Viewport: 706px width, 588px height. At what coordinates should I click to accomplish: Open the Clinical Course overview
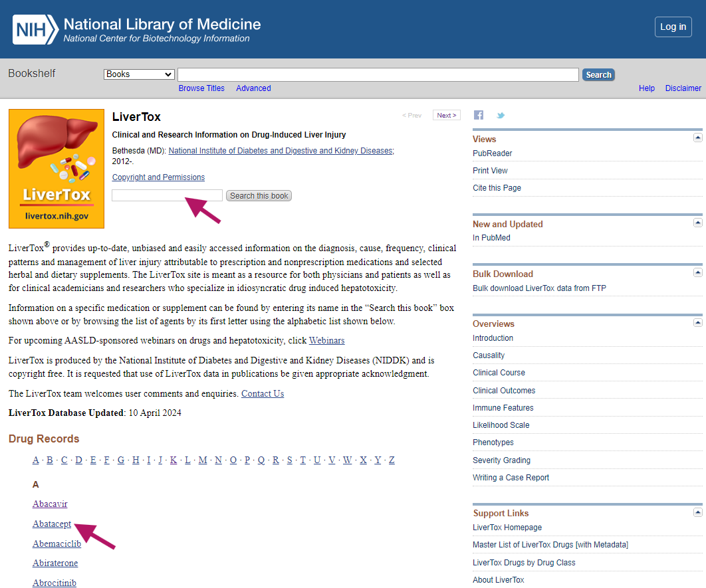pyautogui.click(x=499, y=373)
